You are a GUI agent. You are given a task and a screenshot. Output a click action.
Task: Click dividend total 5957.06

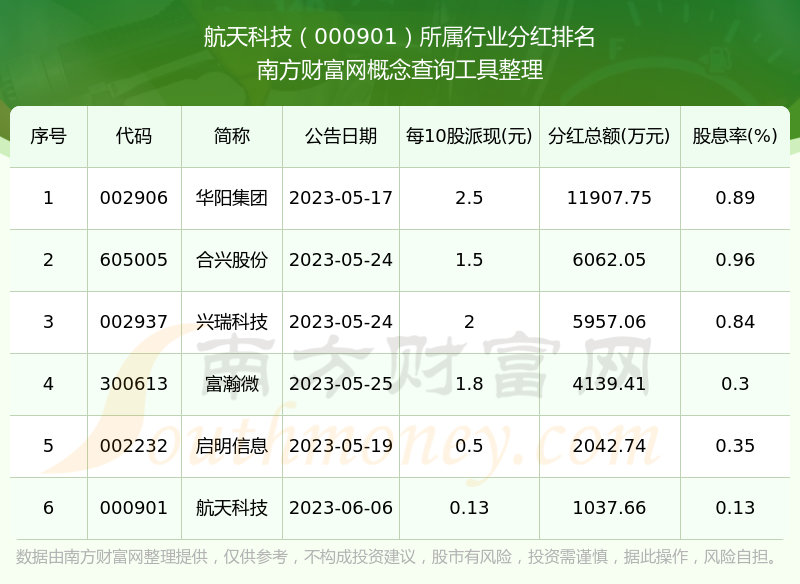(x=609, y=322)
